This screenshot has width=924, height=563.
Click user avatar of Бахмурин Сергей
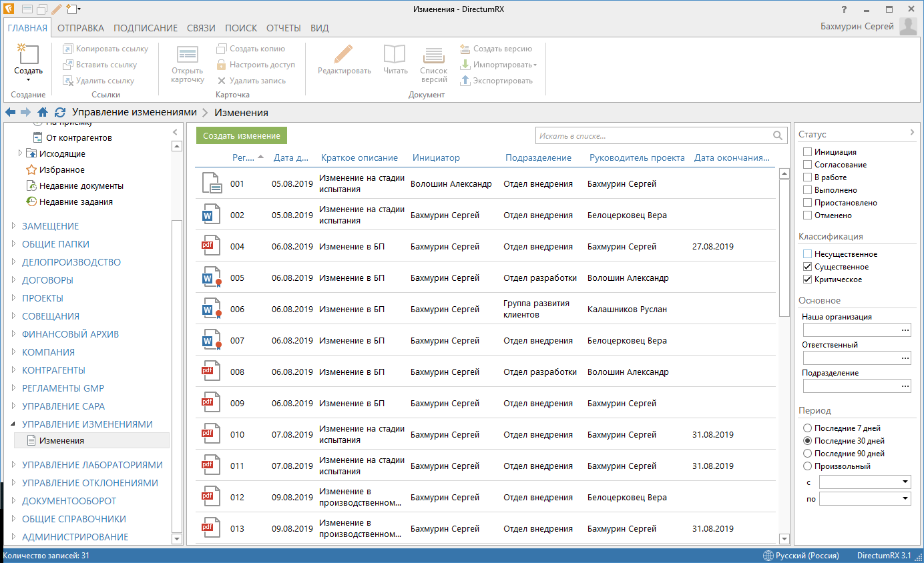coord(909,27)
